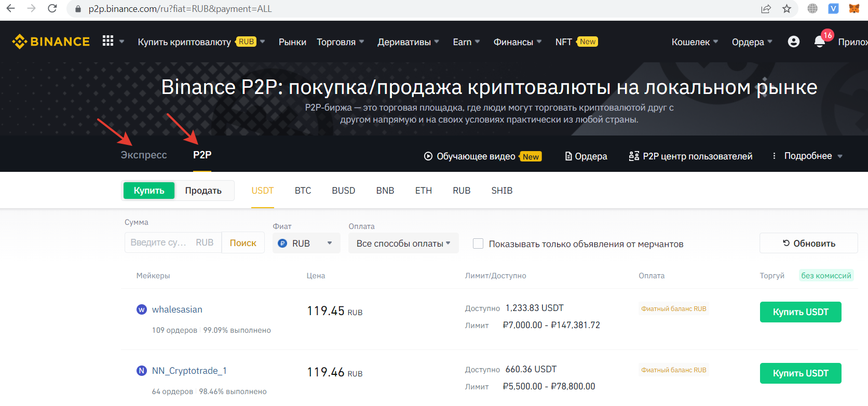The width and height of the screenshot is (868, 406).
Task: Expand the Торговля menu
Action: (x=341, y=42)
